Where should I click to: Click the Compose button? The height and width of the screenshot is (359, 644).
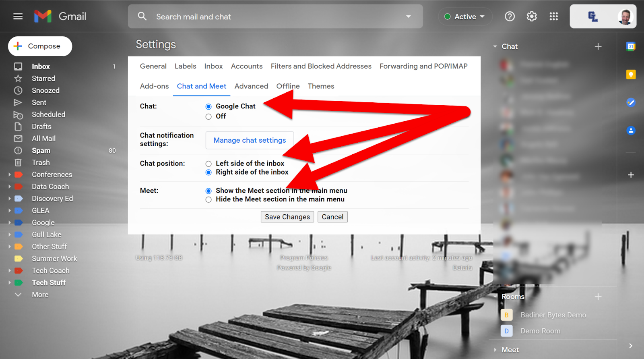(x=40, y=46)
